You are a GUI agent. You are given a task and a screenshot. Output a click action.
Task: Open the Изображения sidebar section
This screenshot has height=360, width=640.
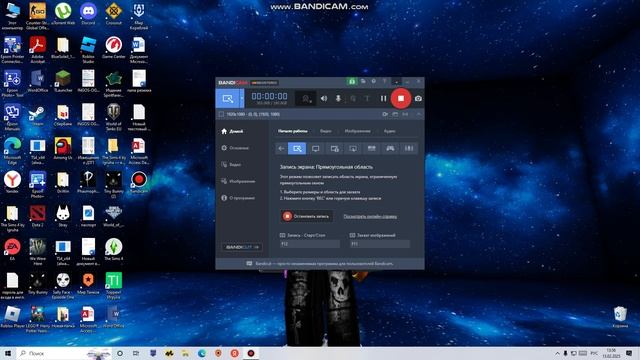point(238,181)
